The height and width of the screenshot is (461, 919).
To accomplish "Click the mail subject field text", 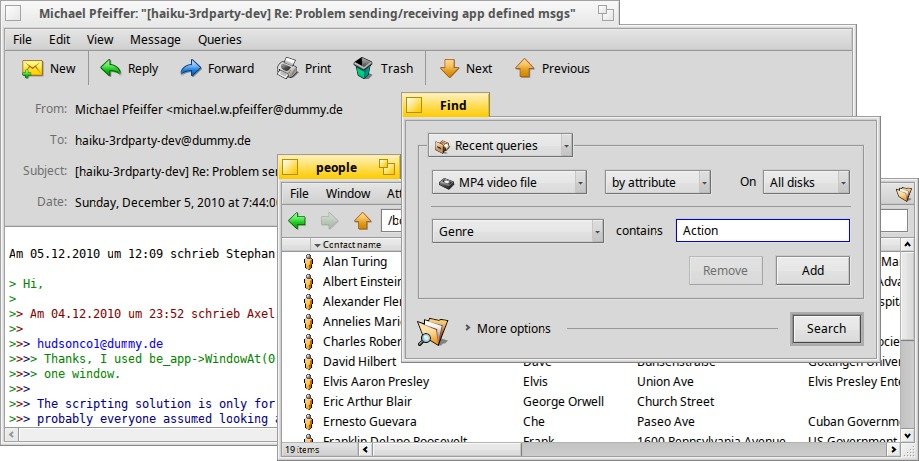I will (x=176, y=172).
